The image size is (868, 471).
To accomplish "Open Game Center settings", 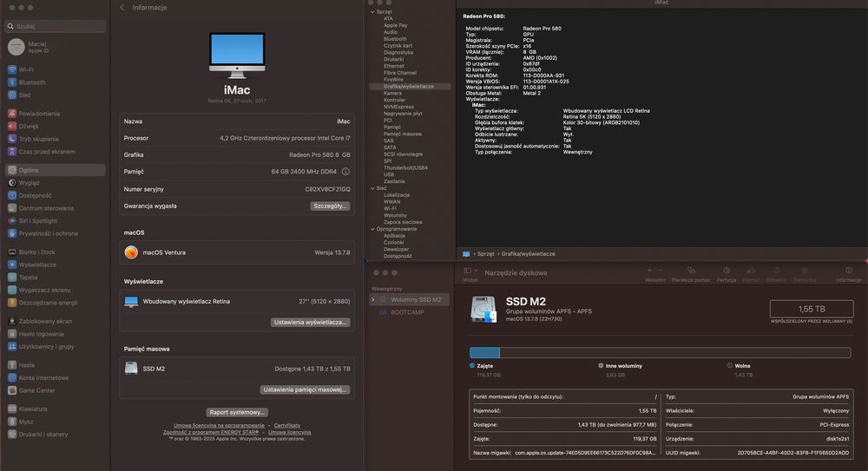I will pos(36,390).
